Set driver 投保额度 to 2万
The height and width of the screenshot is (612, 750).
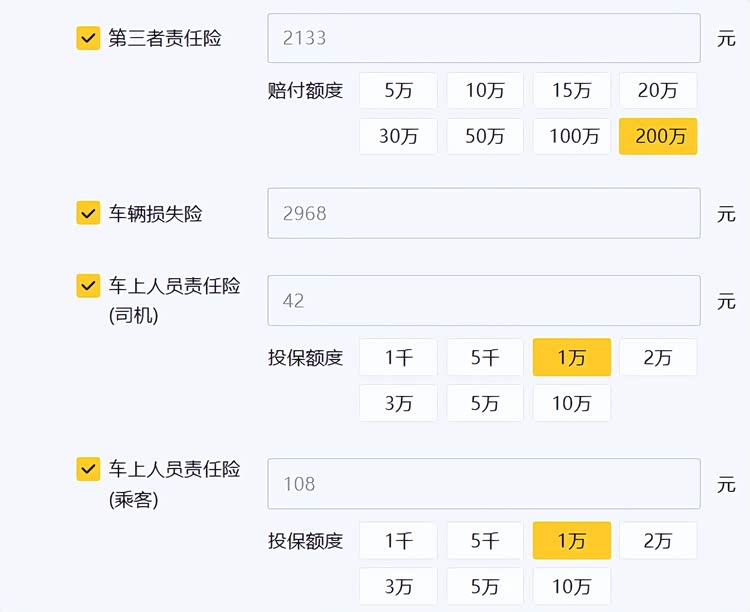pos(657,358)
